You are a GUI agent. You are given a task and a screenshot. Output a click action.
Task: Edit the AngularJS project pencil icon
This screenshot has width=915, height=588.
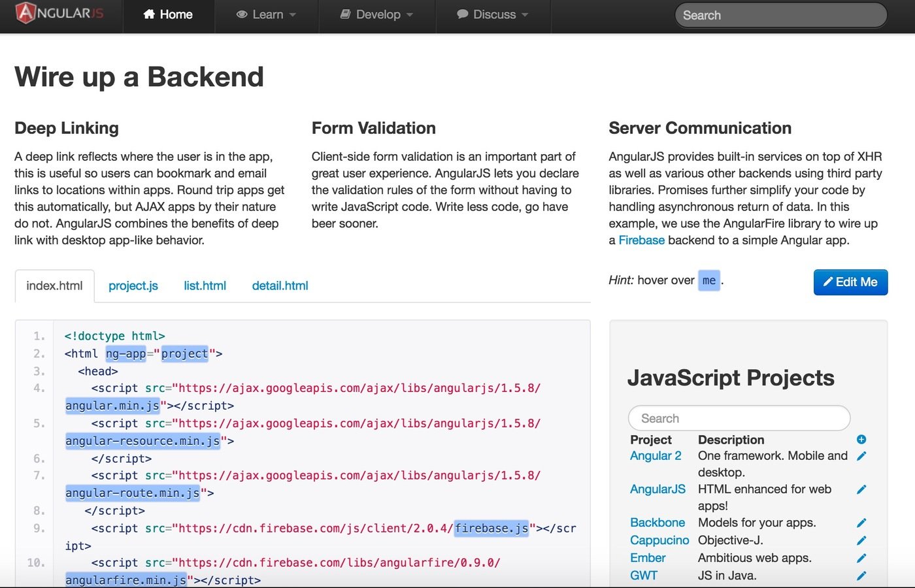click(861, 489)
